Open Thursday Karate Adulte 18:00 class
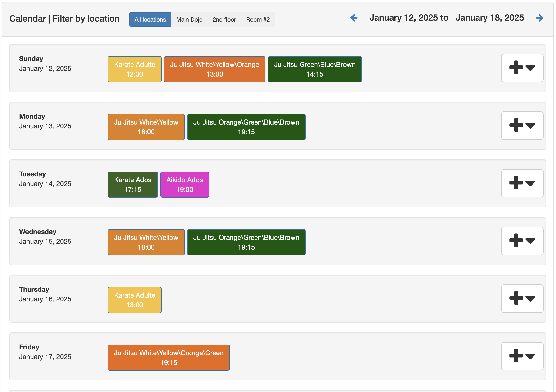The width and height of the screenshot is (556, 392). [135, 300]
